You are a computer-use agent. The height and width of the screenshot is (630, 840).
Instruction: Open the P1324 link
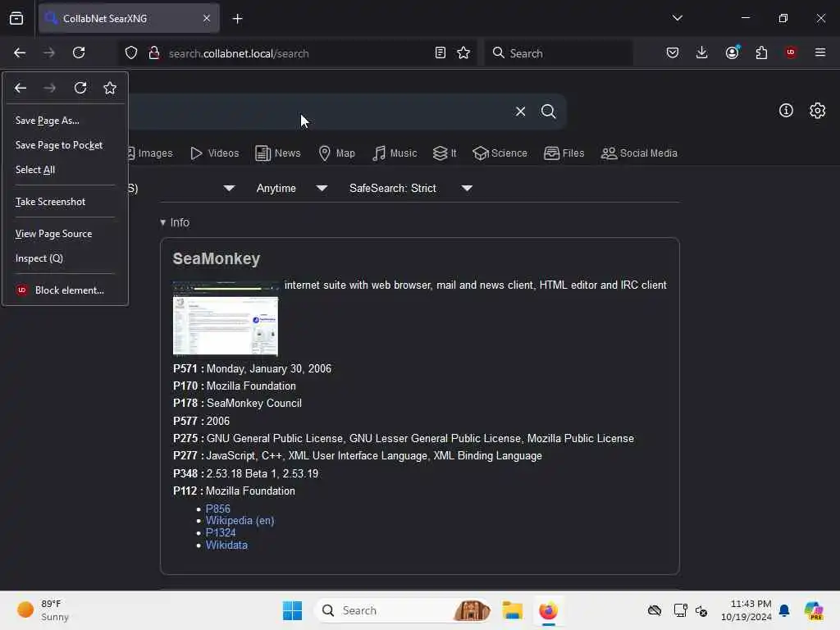pos(221,533)
